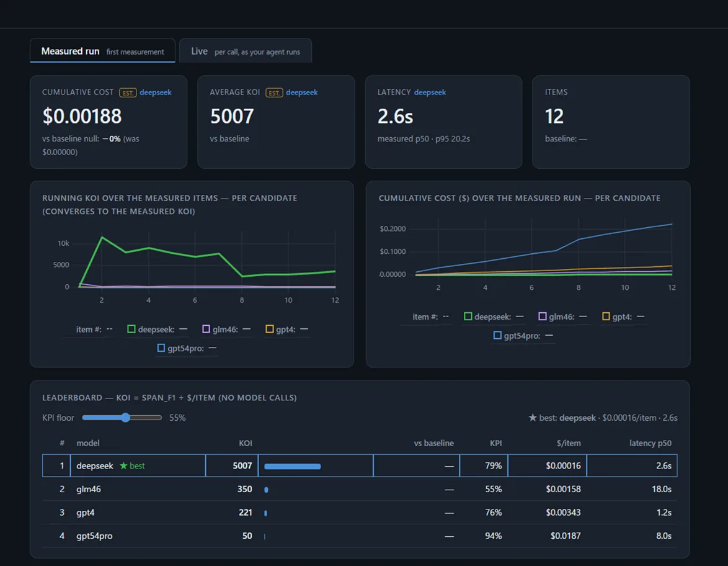Click the vs baseline column header
Image resolution: width=728 pixels, height=566 pixels.
pos(433,443)
